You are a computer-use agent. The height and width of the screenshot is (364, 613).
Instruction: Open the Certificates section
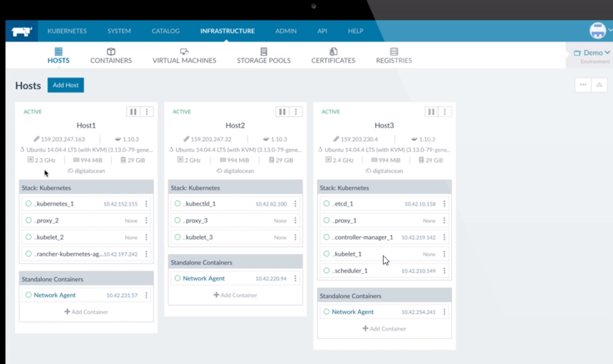click(x=333, y=56)
